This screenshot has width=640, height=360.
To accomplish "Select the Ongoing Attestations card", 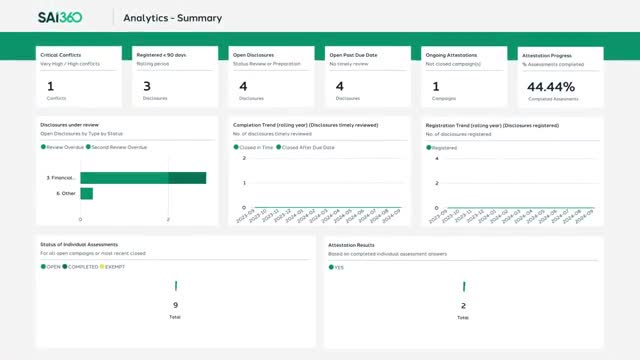I will pyautogui.click(x=464, y=76).
